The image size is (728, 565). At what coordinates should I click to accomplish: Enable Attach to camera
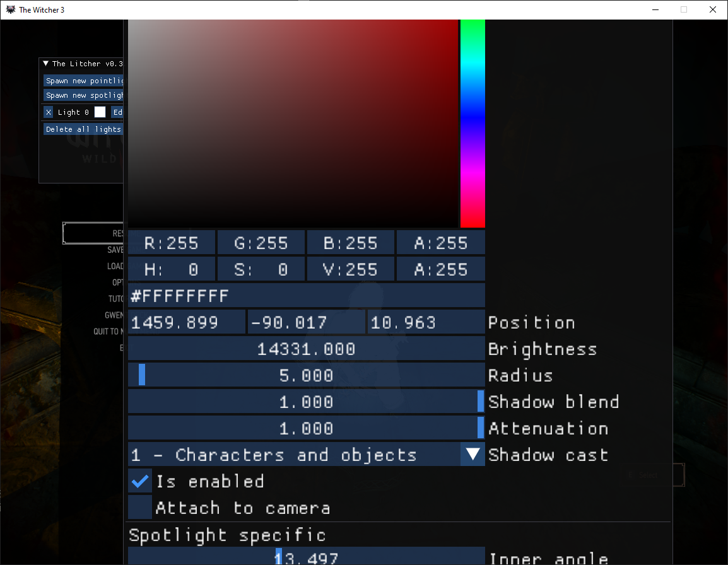pyautogui.click(x=139, y=508)
